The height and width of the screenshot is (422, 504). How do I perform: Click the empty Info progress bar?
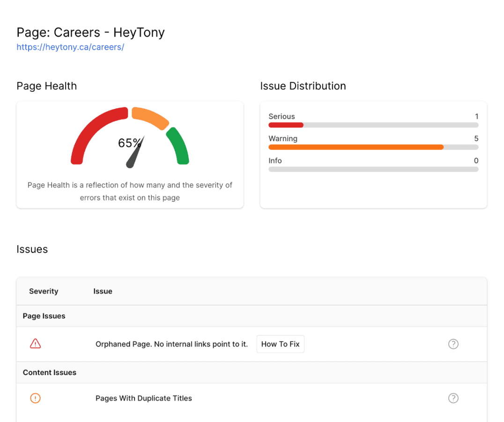click(x=373, y=169)
